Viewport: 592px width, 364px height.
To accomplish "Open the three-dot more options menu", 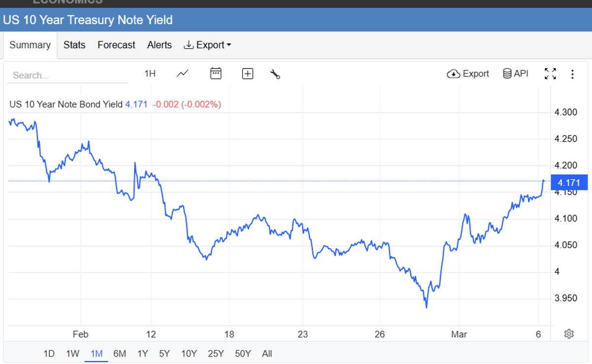I will point(572,74).
